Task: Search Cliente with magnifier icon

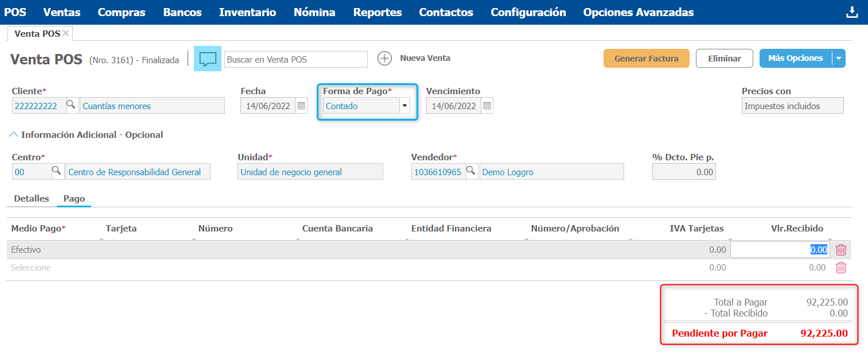Action: point(71,106)
